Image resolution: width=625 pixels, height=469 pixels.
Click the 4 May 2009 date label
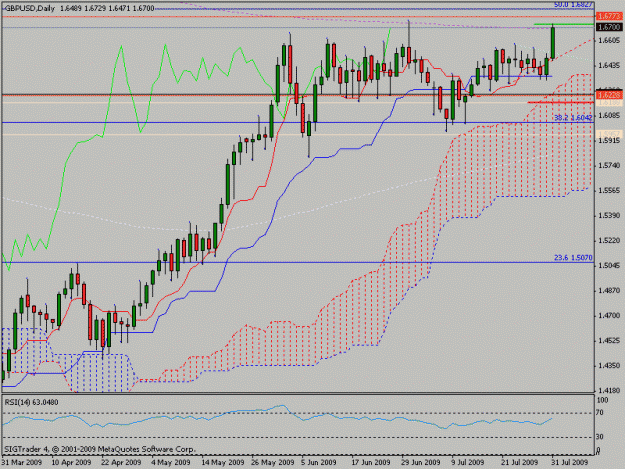tap(171, 463)
